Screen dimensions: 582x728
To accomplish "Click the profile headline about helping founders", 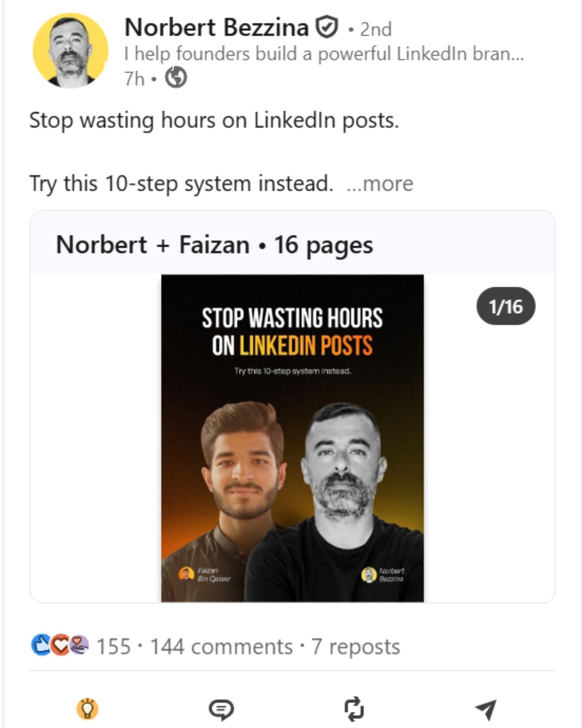I will click(323, 53).
